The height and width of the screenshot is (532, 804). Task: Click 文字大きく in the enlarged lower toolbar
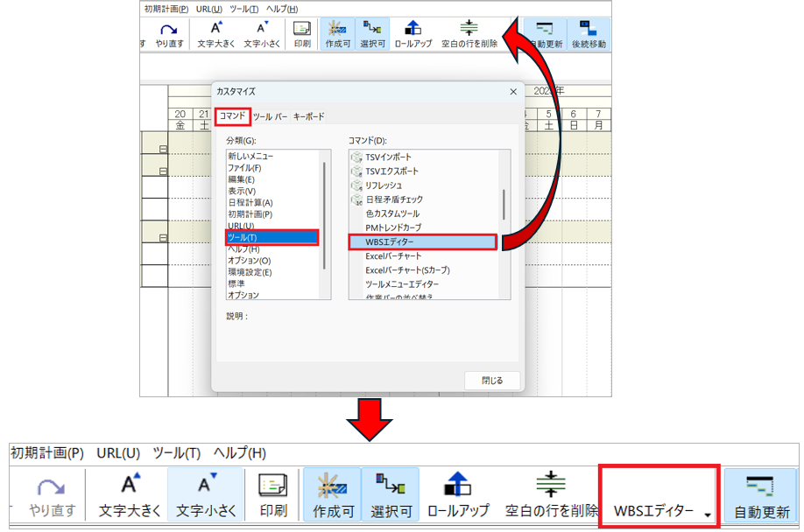[x=129, y=495]
